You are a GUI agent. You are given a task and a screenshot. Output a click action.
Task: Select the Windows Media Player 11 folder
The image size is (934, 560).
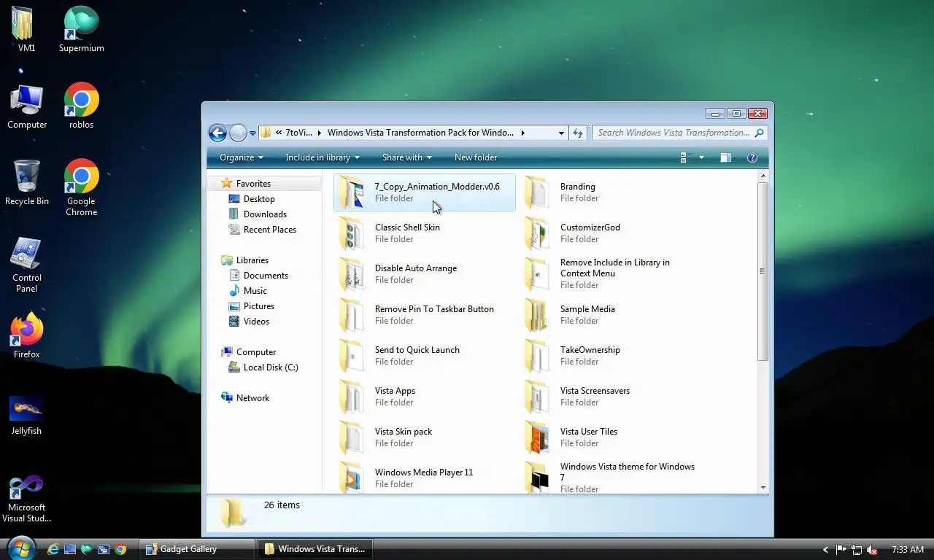pos(425,477)
